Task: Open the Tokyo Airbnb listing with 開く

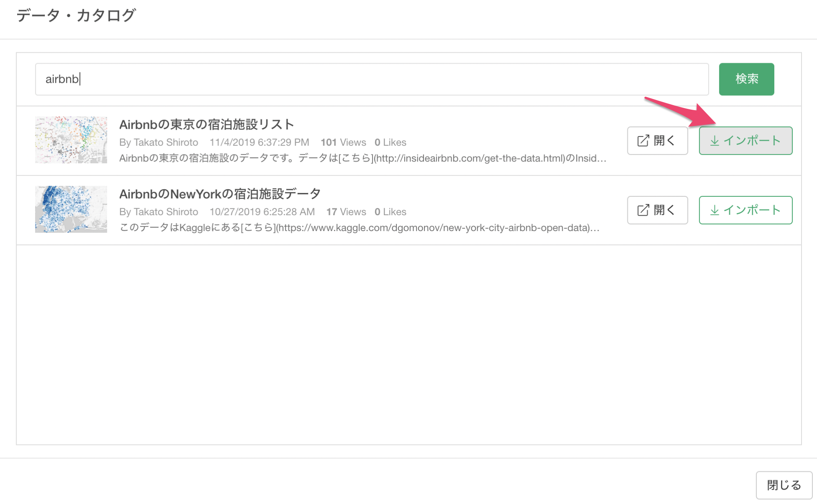Action: pos(657,141)
